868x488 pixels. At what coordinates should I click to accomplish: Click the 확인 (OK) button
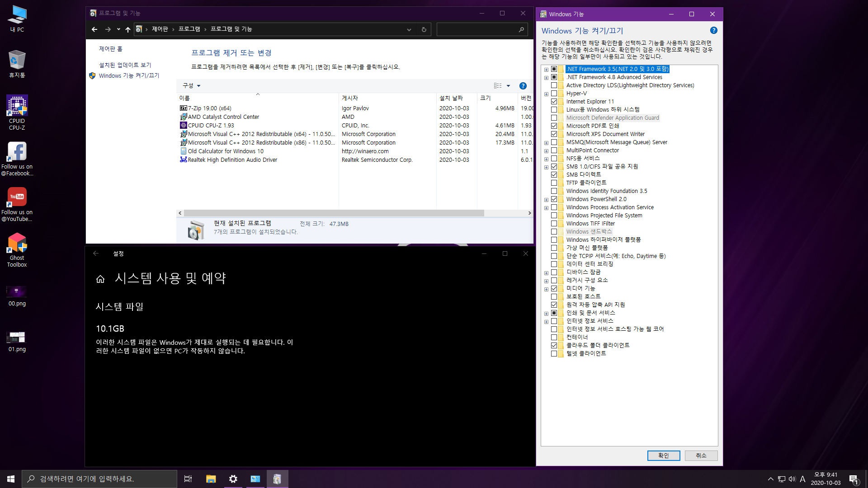click(663, 455)
